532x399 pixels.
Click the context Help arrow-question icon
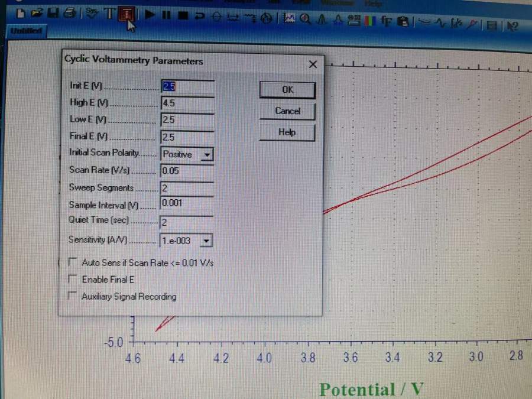512,25
